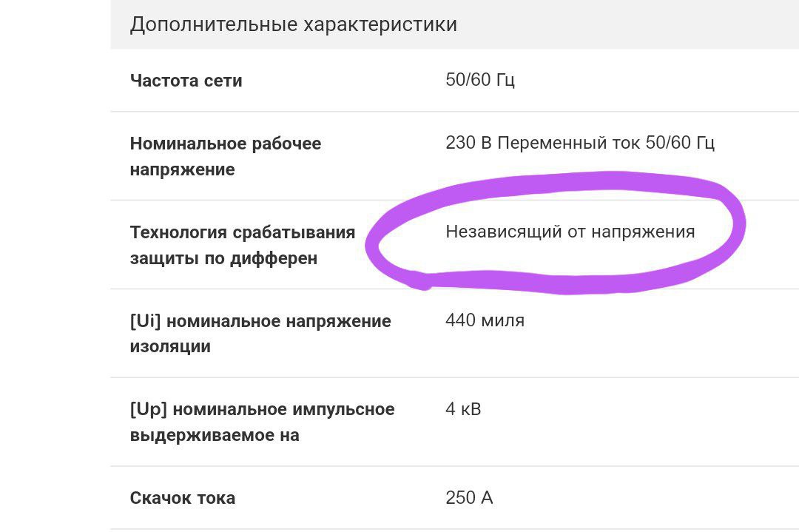Select [Up] номинальное импульсное label
The width and height of the screenshot is (799, 532).
[x=262, y=422]
